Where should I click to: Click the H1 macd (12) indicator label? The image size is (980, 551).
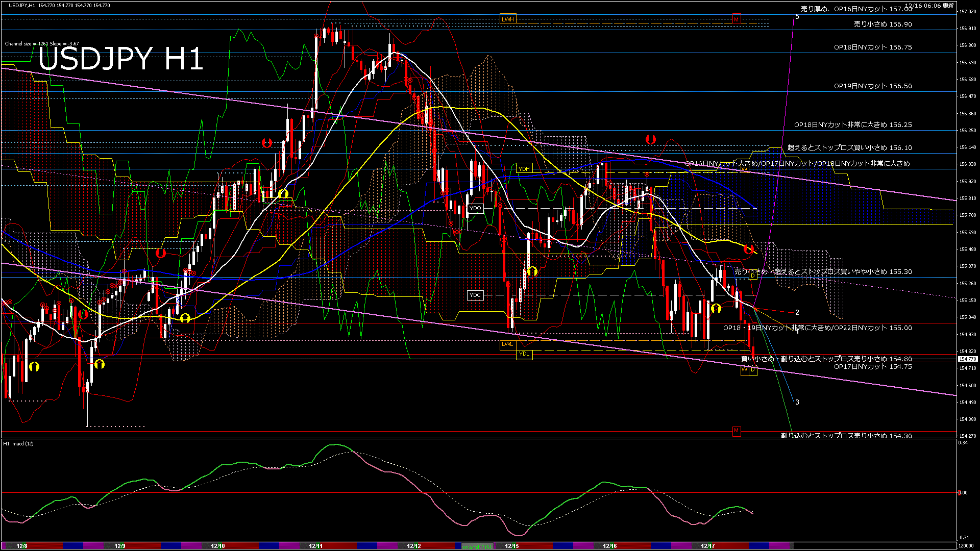pyautogui.click(x=19, y=442)
